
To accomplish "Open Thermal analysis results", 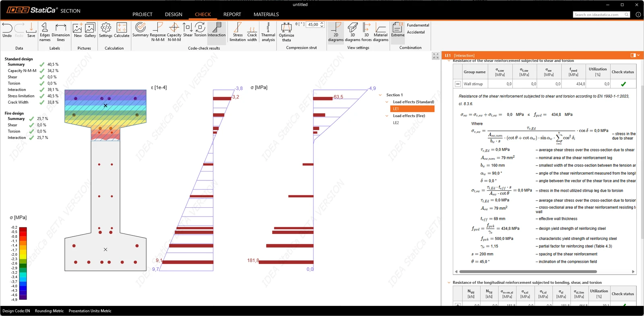I will click(x=268, y=32).
